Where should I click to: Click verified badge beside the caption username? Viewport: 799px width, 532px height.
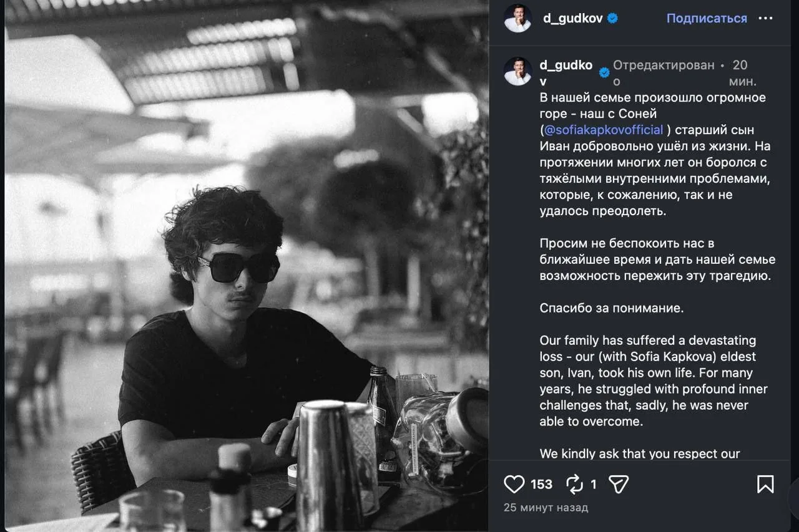click(605, 73)
